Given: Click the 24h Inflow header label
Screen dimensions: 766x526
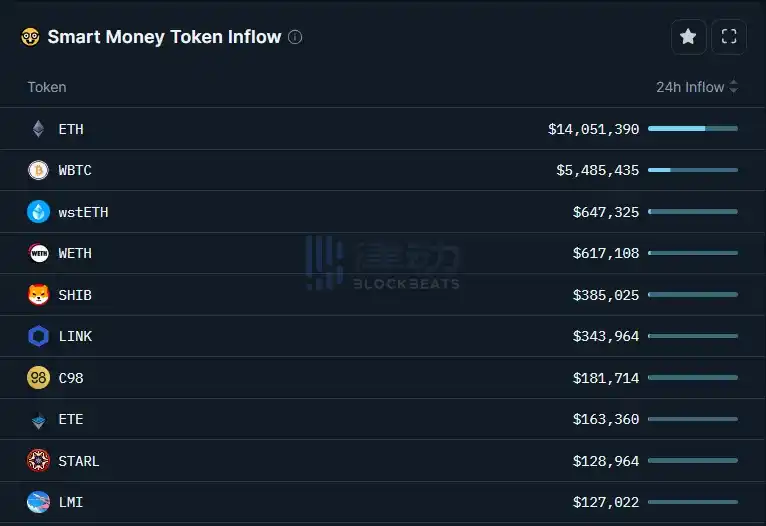Looking at the screenshot, I should (689, 87).
